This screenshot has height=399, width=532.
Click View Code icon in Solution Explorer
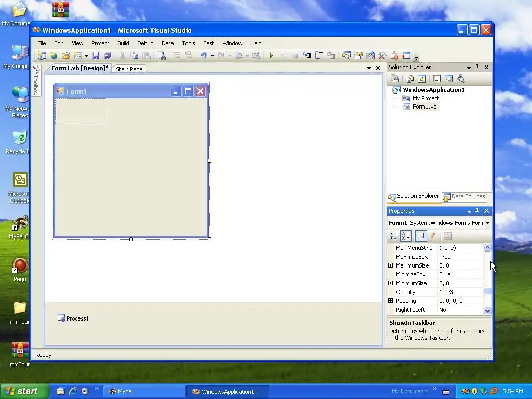[437, 79]
